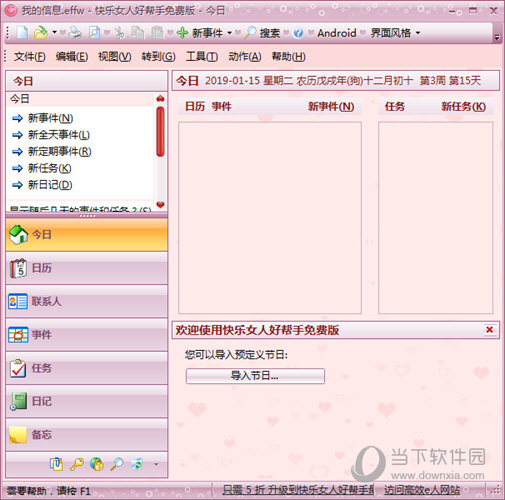Open the 帮助(H) menu
This screenshot has width=505, height=500.
288,57
